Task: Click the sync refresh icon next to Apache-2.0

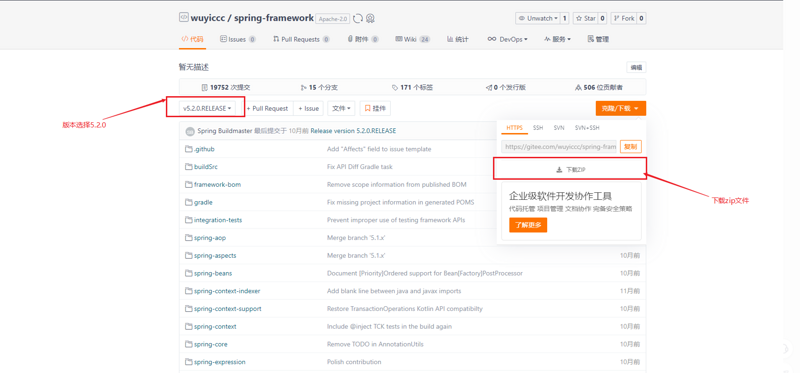Action: 358,18
